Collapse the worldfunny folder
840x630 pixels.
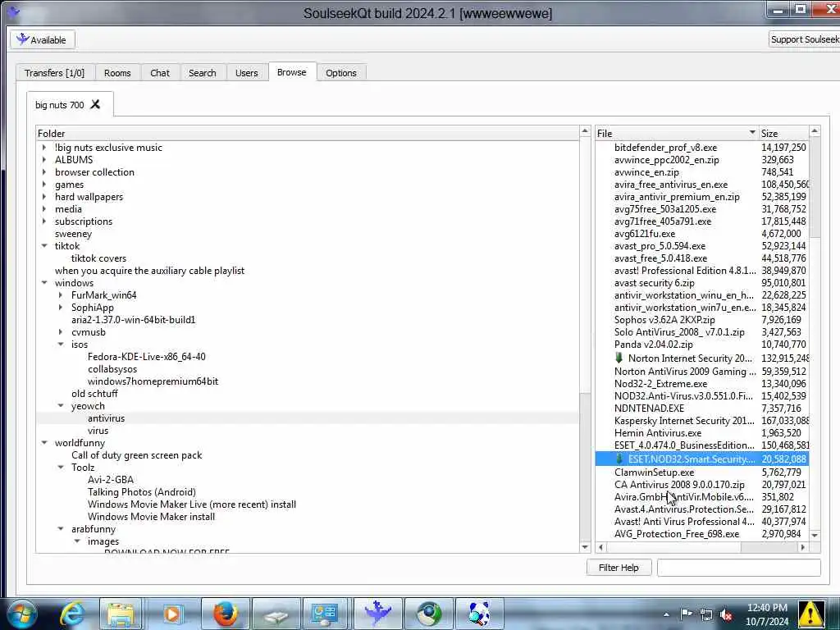pos(44,443)
